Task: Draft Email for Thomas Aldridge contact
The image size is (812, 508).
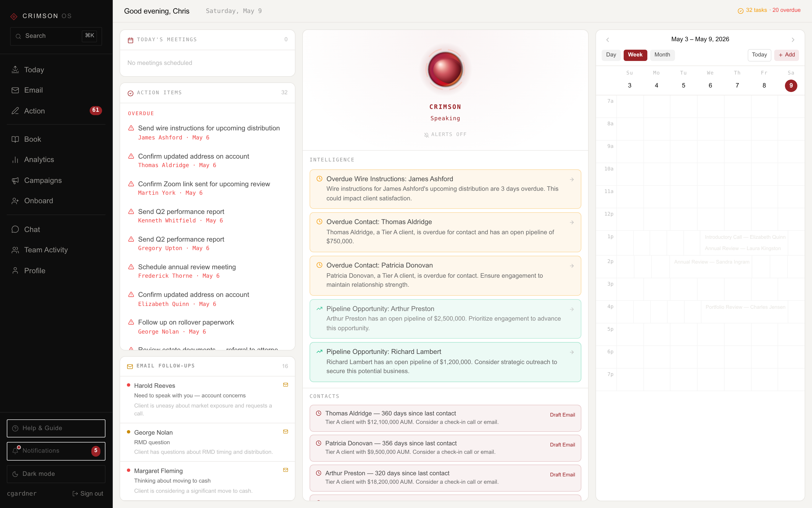Action: [x=562, y=415]
